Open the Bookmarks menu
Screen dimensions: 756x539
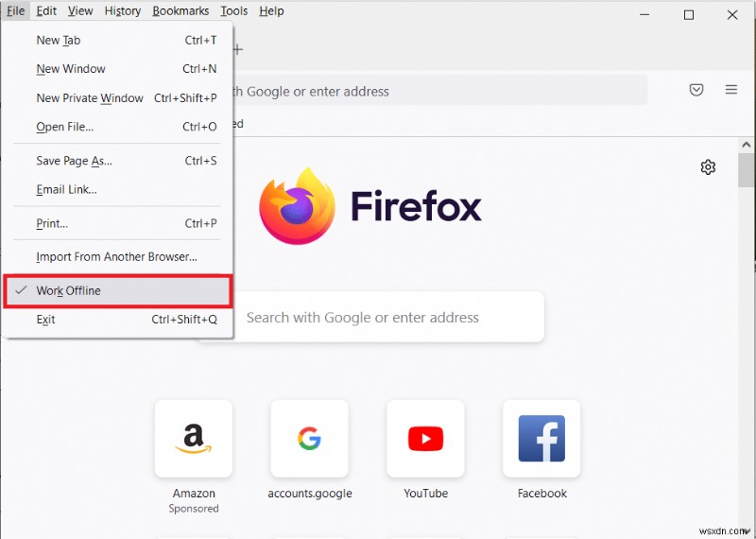(x=180, y=10)
